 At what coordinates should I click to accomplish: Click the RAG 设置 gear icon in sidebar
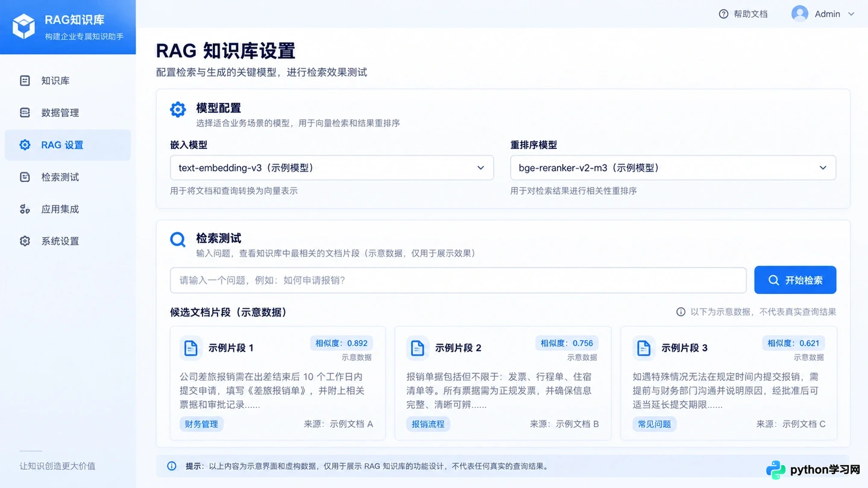coord(25,145)
